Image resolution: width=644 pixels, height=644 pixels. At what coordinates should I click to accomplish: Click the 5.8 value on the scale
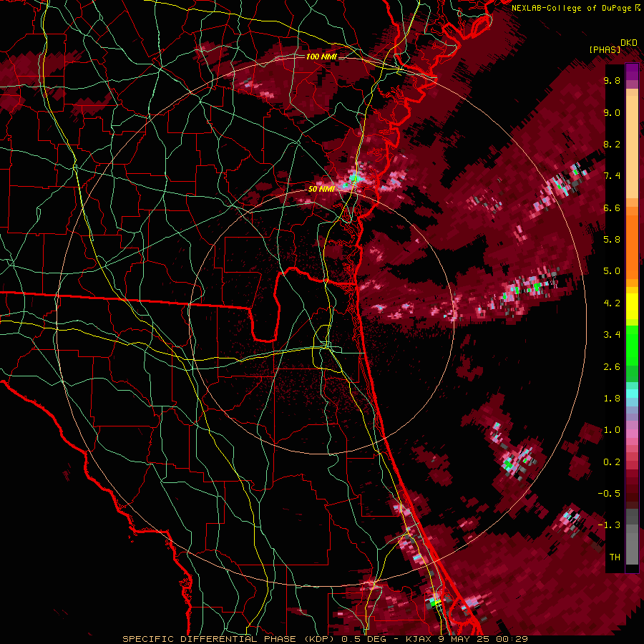click(x=612, y=239)
